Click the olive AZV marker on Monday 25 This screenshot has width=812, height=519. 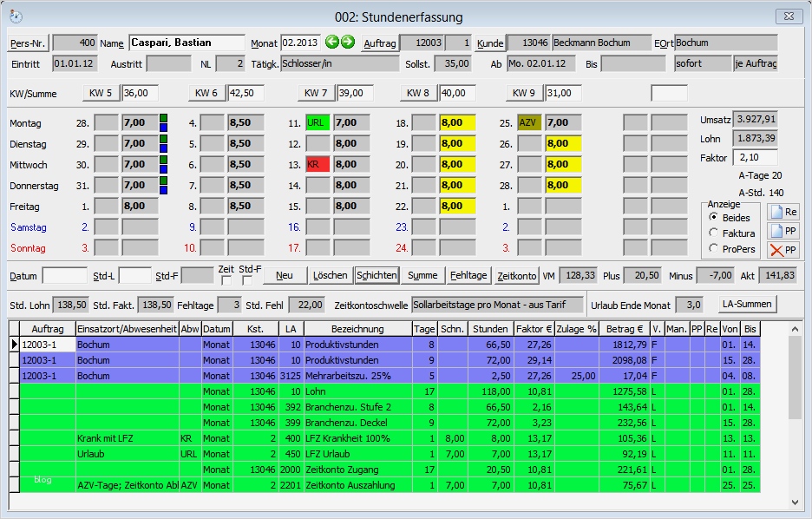529,123
